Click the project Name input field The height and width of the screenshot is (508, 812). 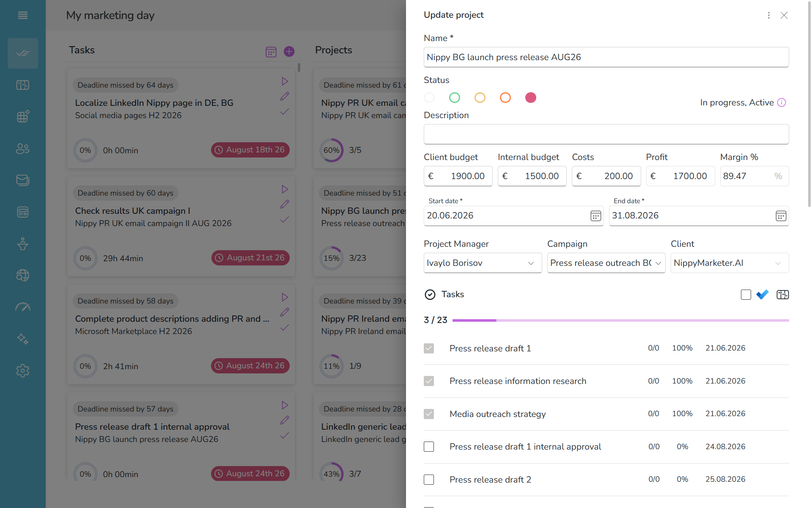pos(606,57)
